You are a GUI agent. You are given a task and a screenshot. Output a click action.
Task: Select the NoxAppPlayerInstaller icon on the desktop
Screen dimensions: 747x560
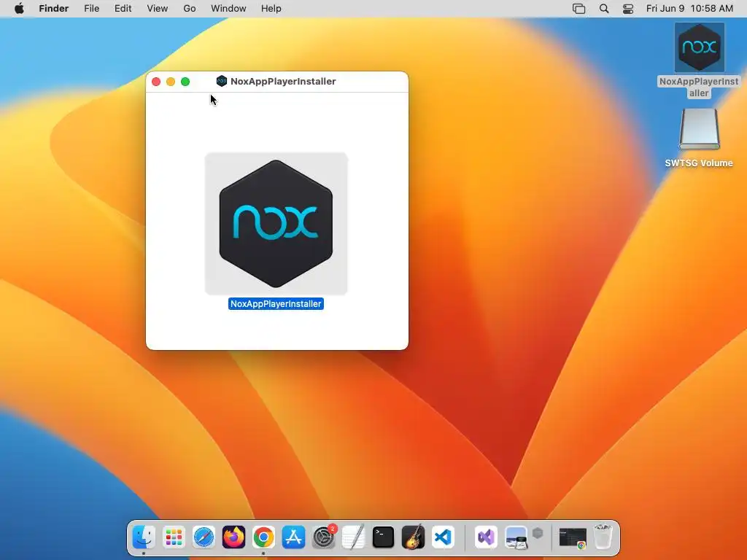point(699,47)
